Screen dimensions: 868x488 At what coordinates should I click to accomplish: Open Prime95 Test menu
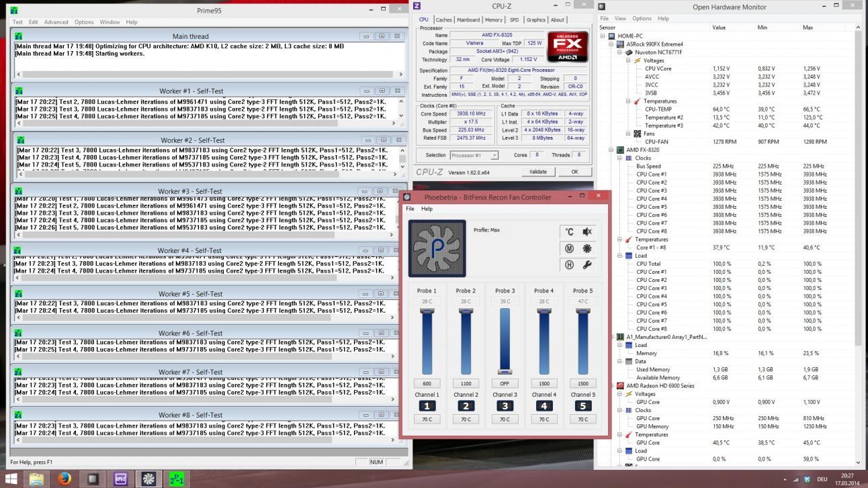click(17, 22)
